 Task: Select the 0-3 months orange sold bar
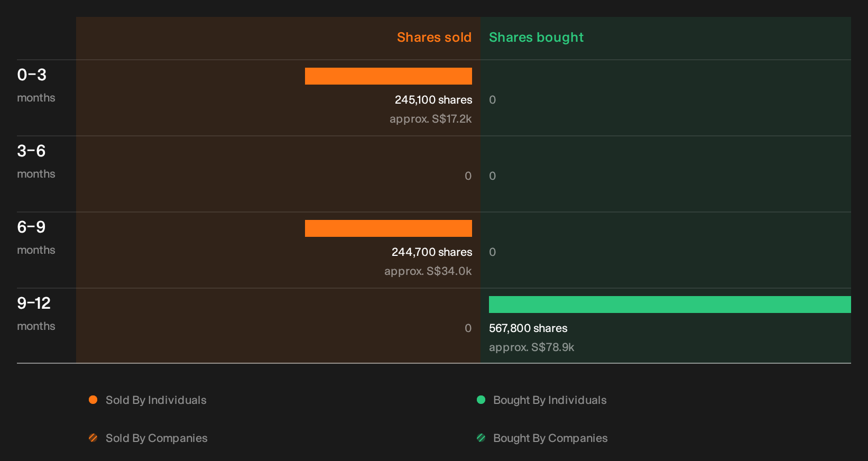[389, 76]
